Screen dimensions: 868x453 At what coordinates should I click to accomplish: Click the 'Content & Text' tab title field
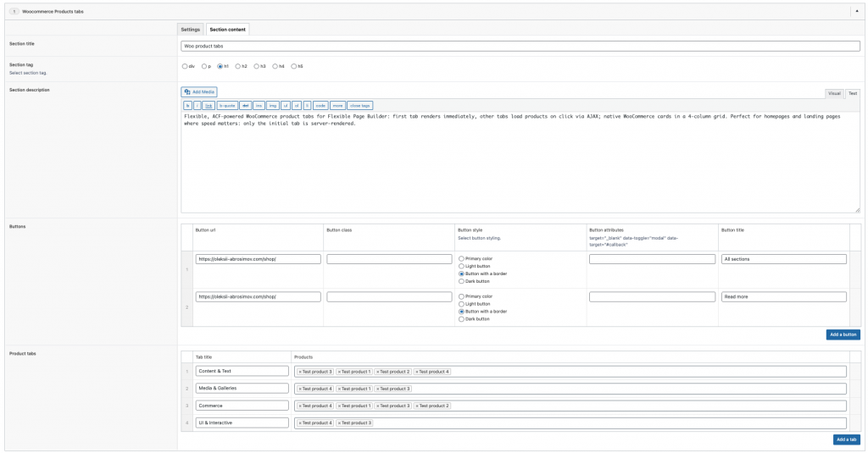[x=242, y=371]
